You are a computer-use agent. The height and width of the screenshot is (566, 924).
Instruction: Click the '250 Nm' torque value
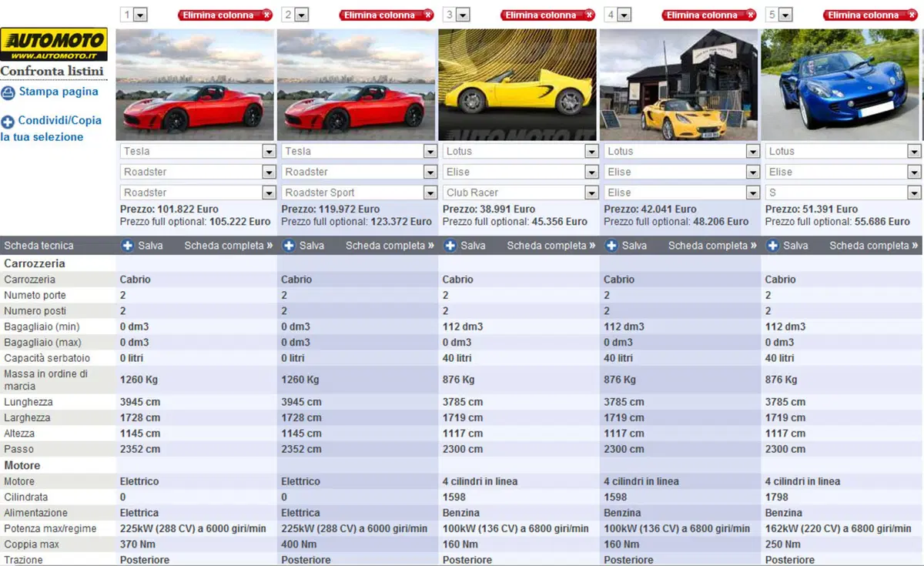[x=784, y=544]
